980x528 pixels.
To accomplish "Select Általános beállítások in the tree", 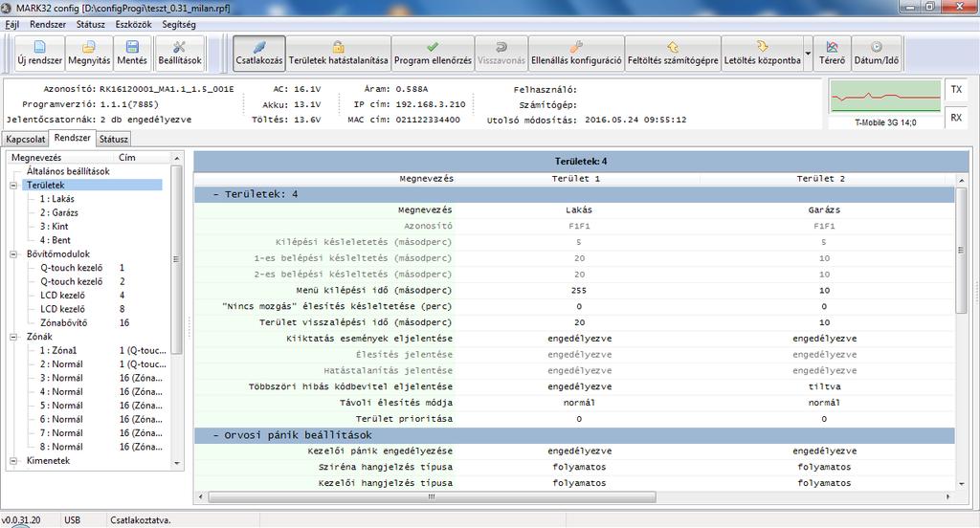I will [x=68, y=171].
